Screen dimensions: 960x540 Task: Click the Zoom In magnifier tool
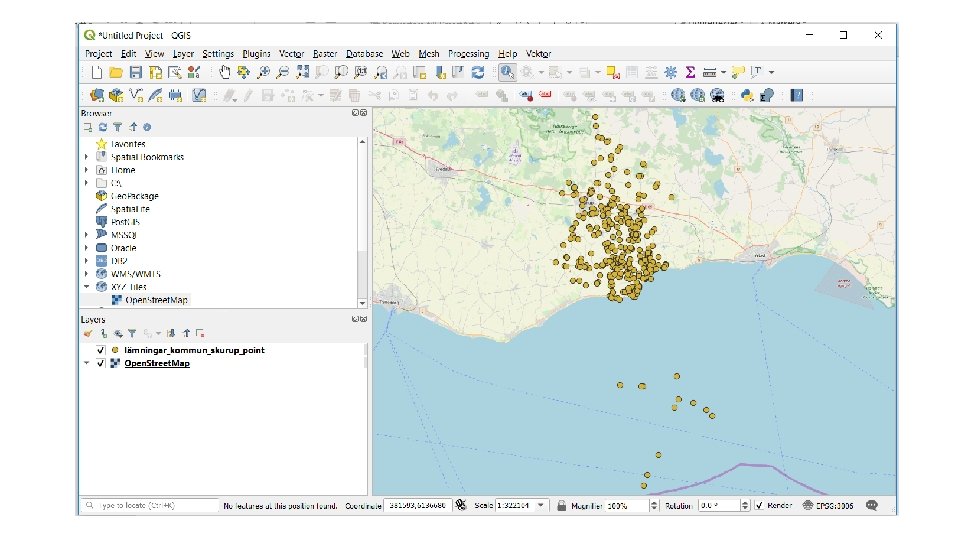(264, 72)
